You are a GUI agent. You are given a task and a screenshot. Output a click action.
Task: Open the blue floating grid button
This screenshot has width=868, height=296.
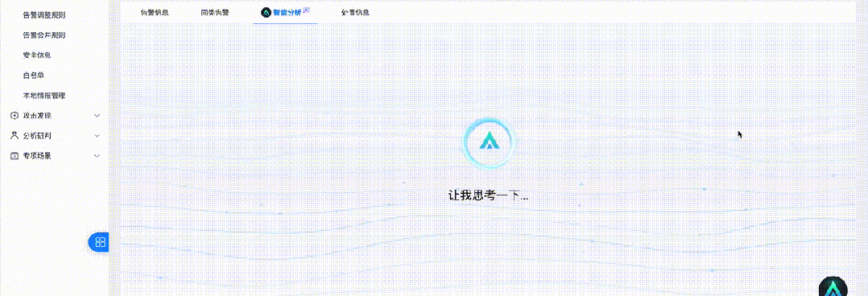tap(99, 242)
